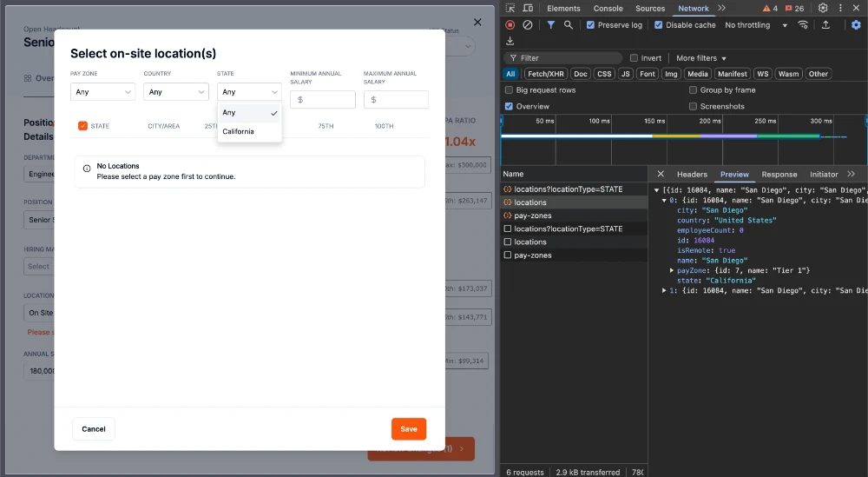The width and height of the screenshot is (868, 477).
Task: Open DevTools settings gear
Action: pos(823,8)
